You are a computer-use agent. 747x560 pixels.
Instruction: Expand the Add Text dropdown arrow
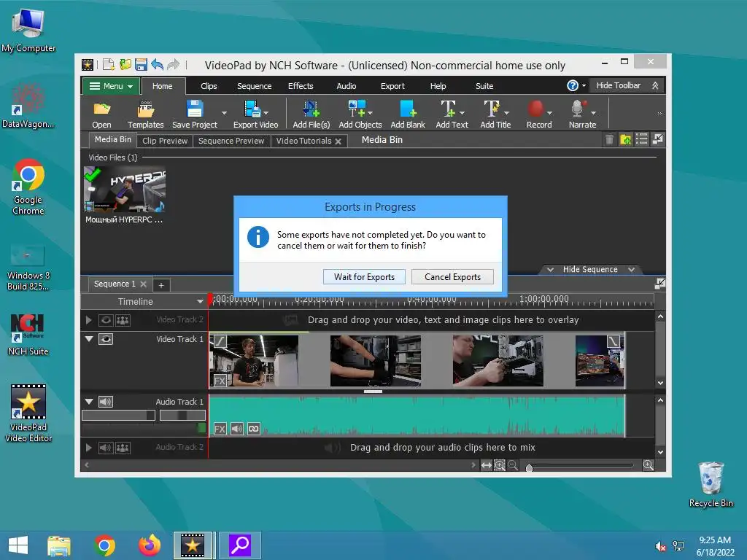(x=462, y=113)
